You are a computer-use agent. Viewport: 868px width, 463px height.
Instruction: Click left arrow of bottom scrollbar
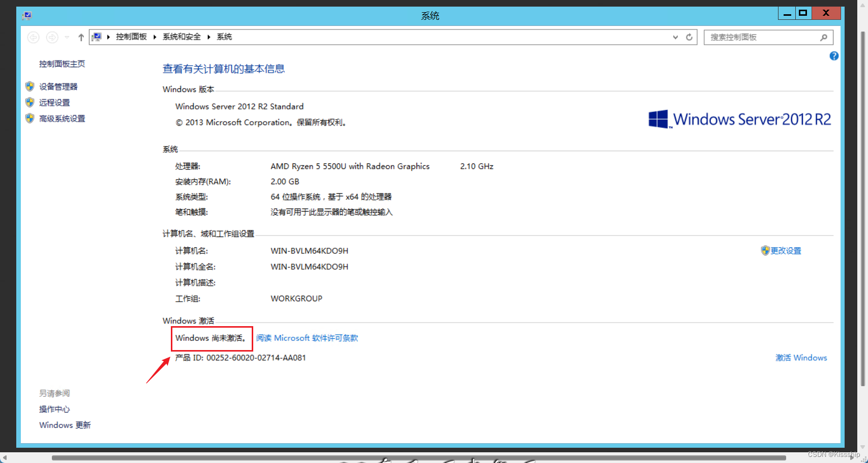tap(4, 458)
